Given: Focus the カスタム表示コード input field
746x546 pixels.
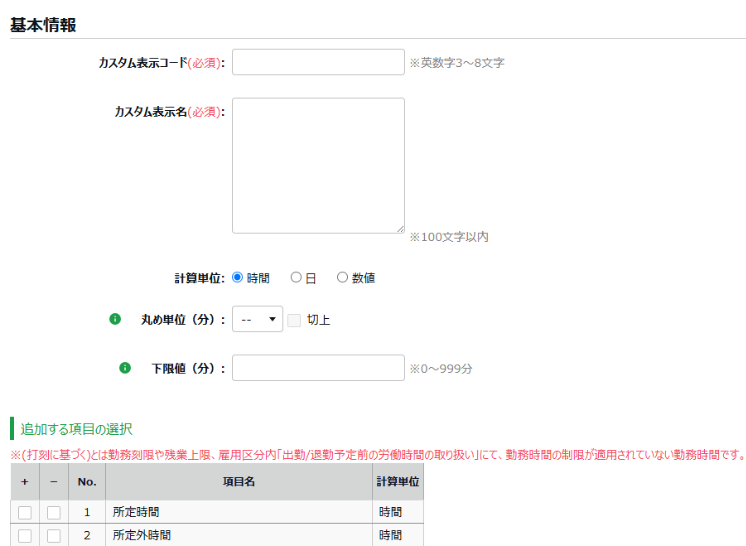Looking at the screenshot, I should tap(318, 62).
